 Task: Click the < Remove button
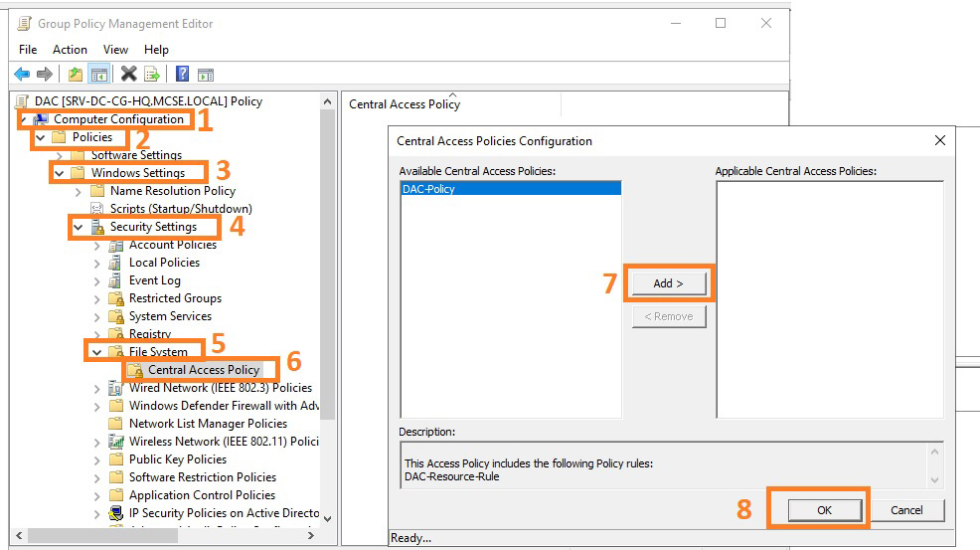[x=669, y=316]
